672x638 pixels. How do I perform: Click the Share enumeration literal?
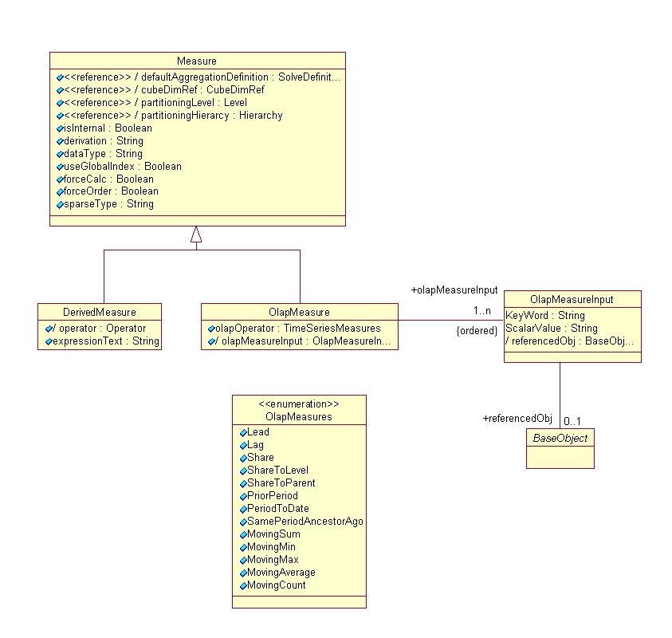click(x=261, y=458)
